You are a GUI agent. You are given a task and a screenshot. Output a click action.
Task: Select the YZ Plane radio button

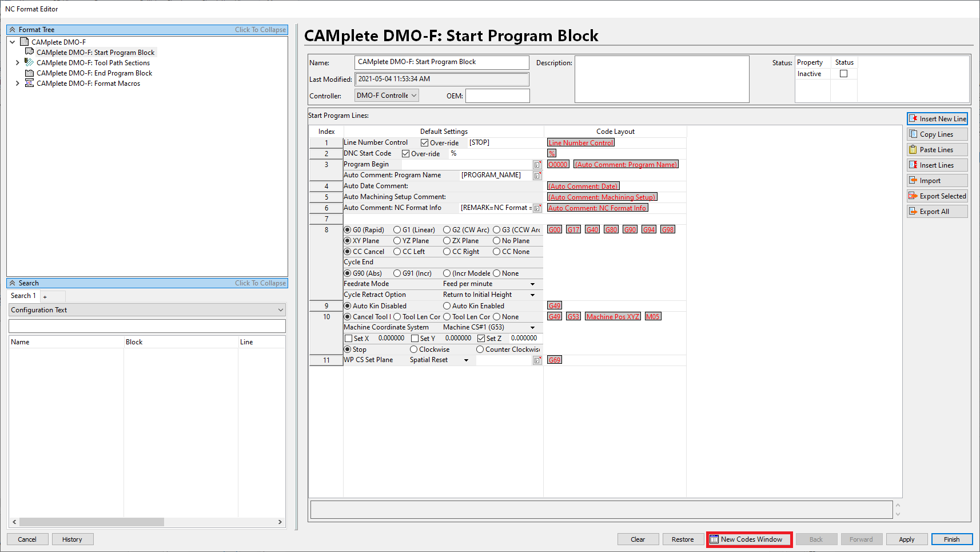tap(397, 241)
